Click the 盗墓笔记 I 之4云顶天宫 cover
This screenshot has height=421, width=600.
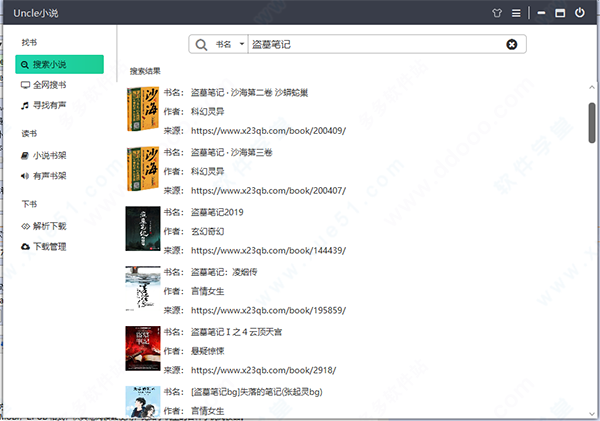point(143,348)
